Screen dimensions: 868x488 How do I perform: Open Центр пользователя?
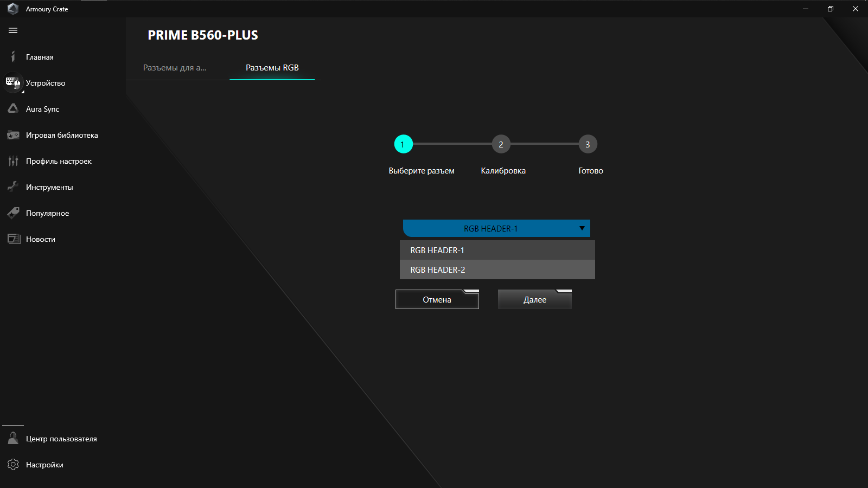[61, 439]
